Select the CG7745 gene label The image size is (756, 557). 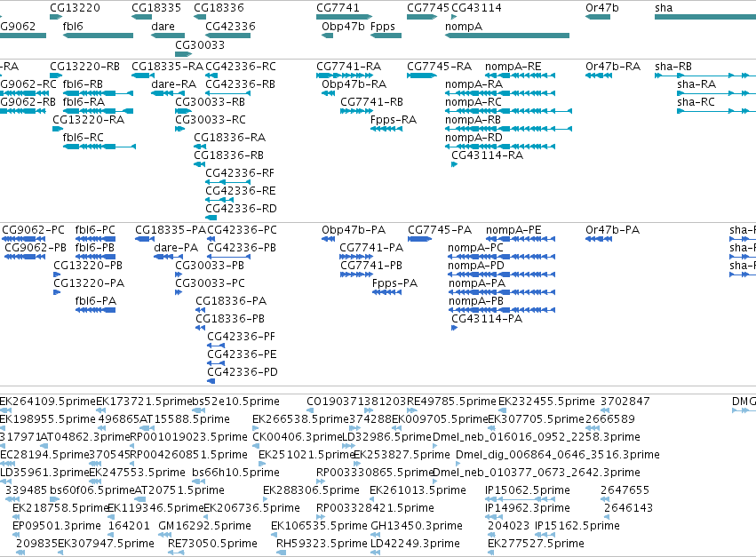click(x=428, y=8)
